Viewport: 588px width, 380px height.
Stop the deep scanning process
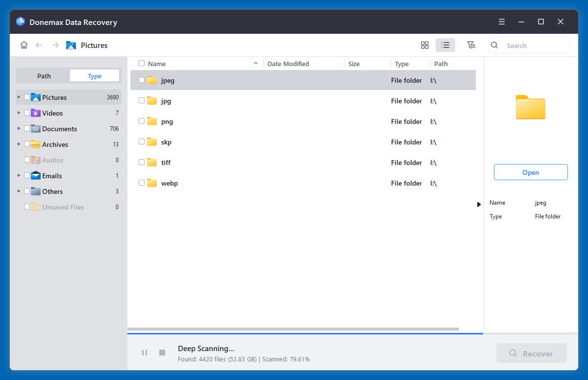coord(162,352)
